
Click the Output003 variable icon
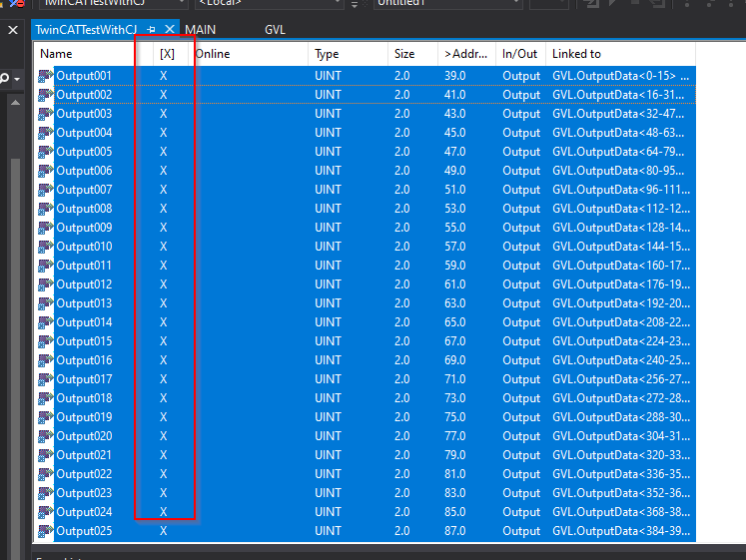(46, 114)
